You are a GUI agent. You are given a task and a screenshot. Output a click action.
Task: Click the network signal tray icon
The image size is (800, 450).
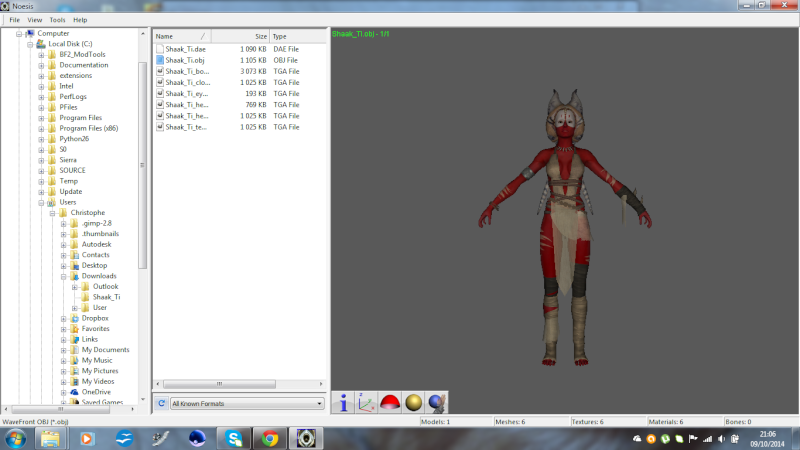click(708, 439)
